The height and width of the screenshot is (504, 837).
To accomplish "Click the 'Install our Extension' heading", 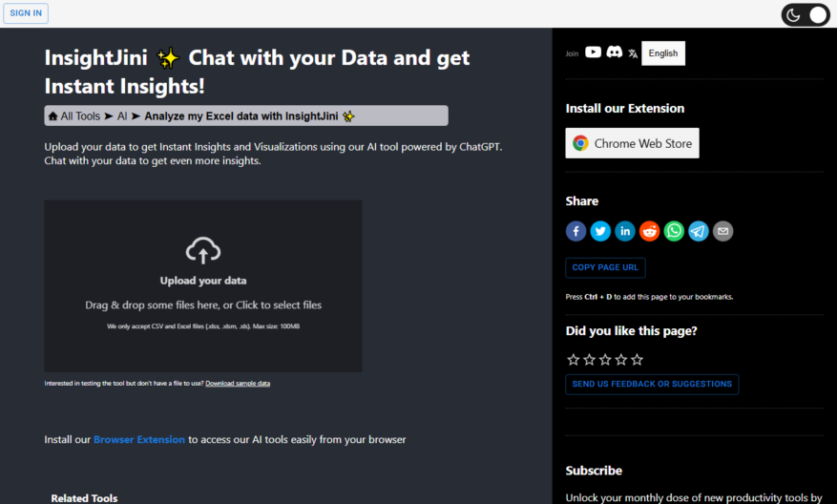I will (624, 109).
